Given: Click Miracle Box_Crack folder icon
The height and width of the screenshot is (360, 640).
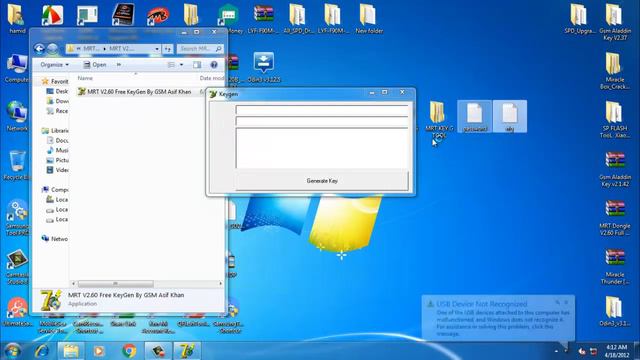Looking at the screenshot, I should click(615, 70).
